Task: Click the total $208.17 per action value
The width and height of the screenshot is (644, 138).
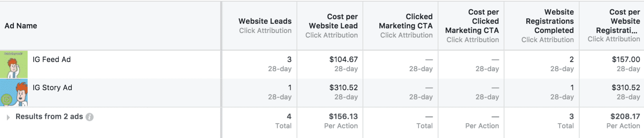Action: (625, 116)
